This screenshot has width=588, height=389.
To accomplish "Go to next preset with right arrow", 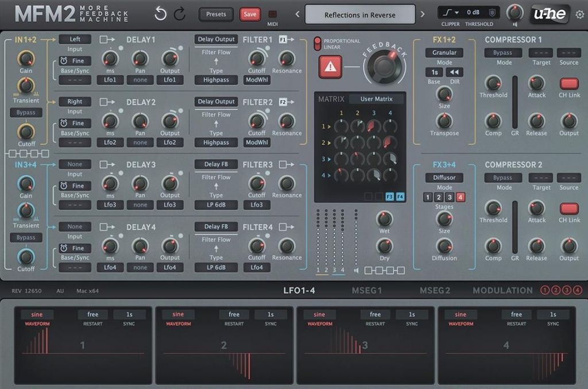I will coord(423,14).
